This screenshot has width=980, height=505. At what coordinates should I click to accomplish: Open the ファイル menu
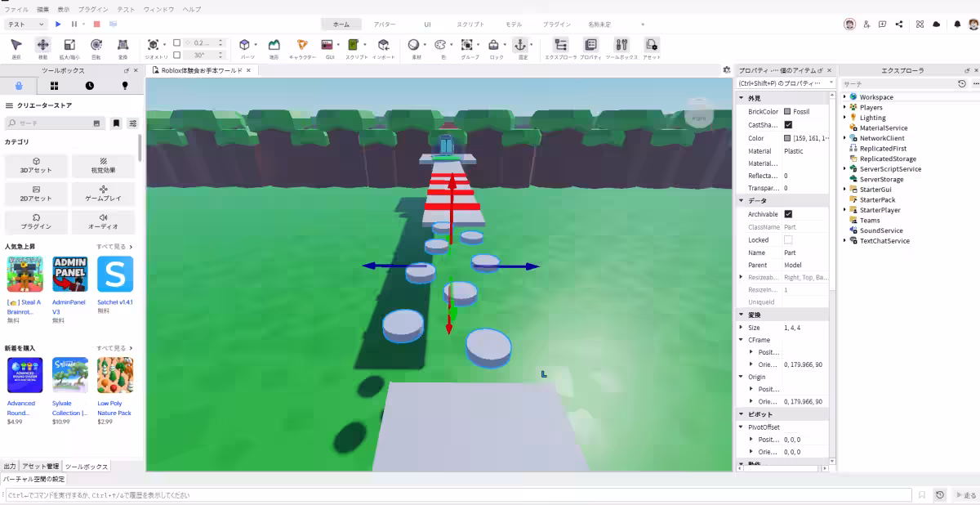(x=16, y=9)
